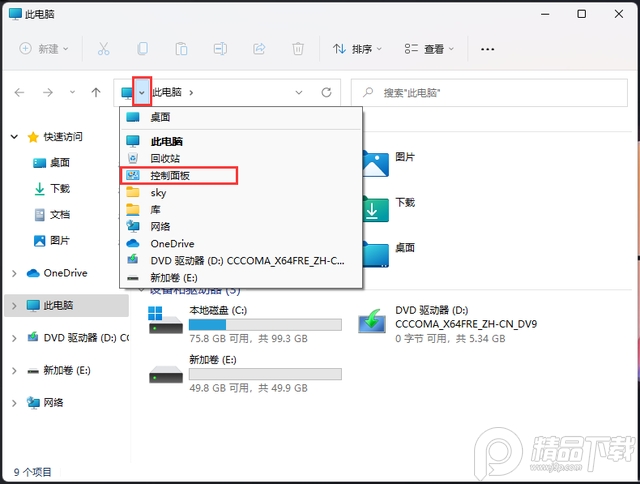The height and width of the screenshot is (484, 640).
Task: Click the 搜索"此电脑" search box
Action: 489,93
